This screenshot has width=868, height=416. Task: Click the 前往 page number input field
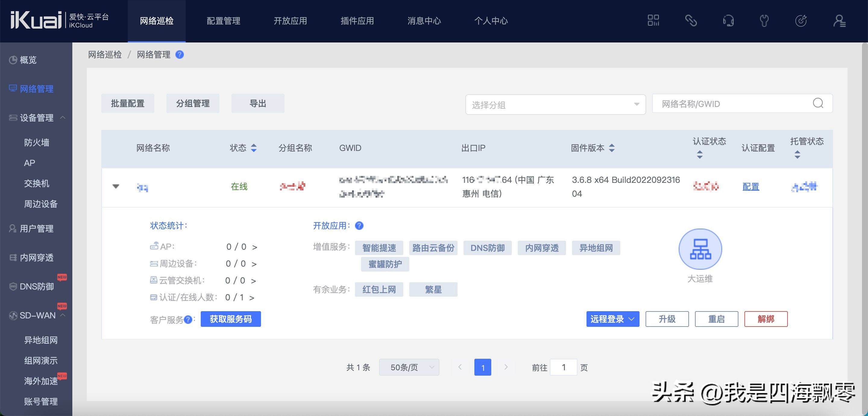563,367
